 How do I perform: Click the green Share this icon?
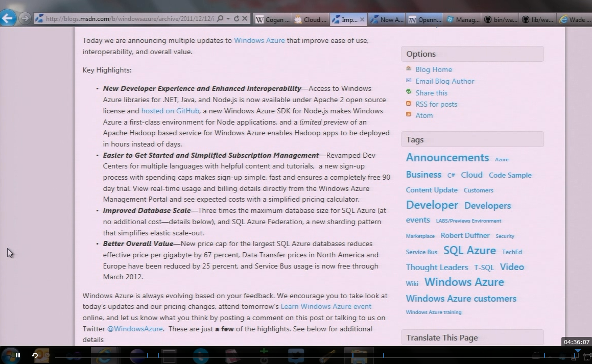[x=409, y=92]
